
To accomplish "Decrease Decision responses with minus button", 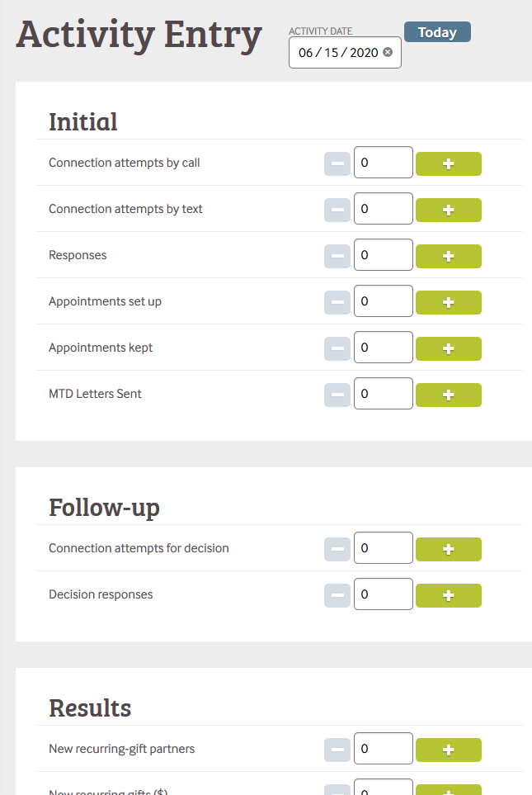I will (337, 595).
